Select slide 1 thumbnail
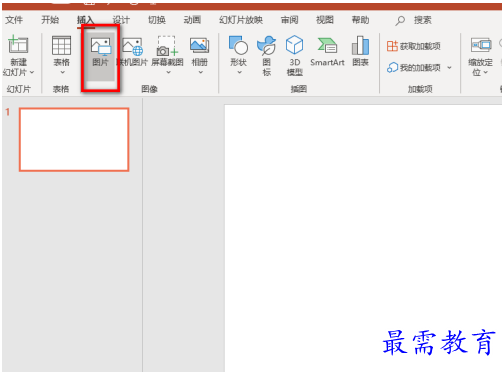The height and width of the screenshot is (374, 504). click(74, 139)
